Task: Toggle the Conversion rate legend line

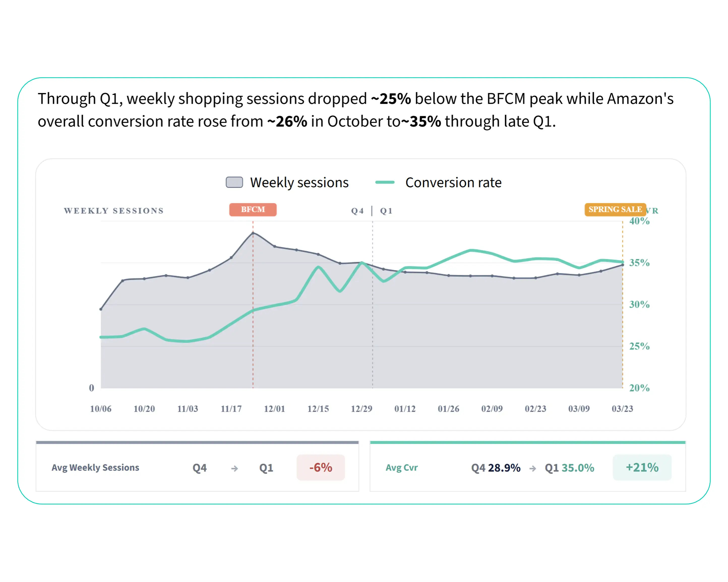Action: point(385,182)
